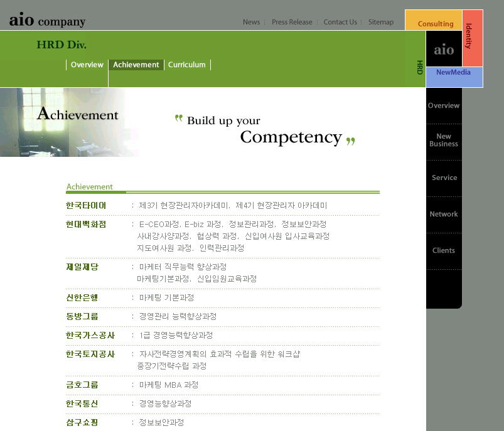Click the Achievement banner image

(x=69, y=122)
